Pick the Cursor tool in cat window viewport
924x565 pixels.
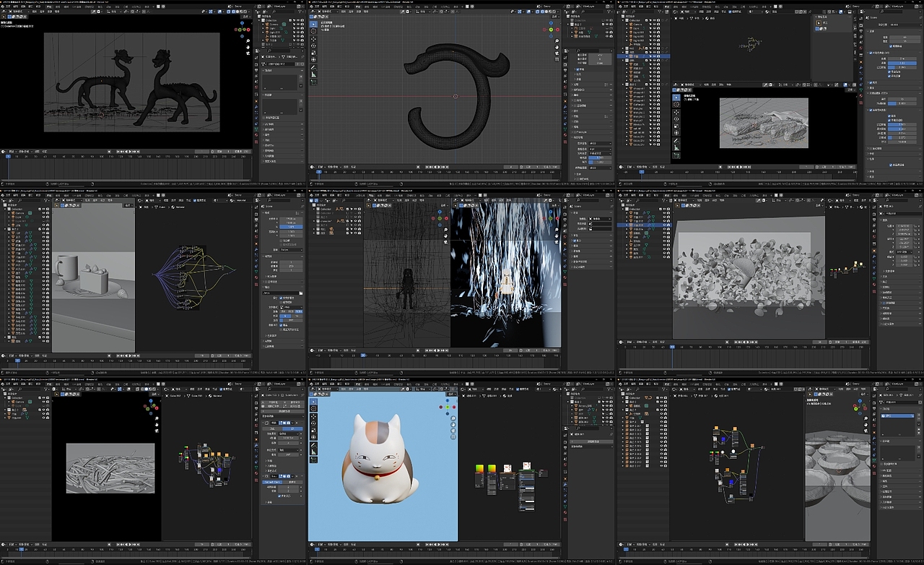(313, 407)
